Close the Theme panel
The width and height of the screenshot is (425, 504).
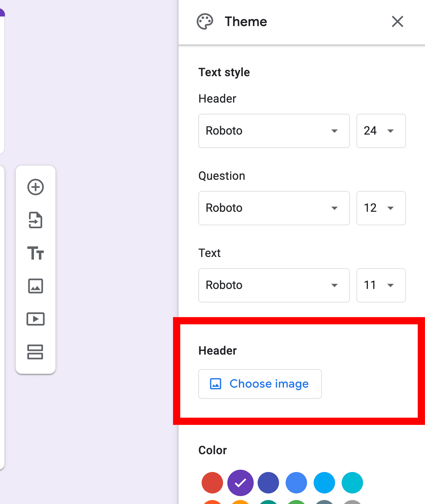tap(397, 21)
